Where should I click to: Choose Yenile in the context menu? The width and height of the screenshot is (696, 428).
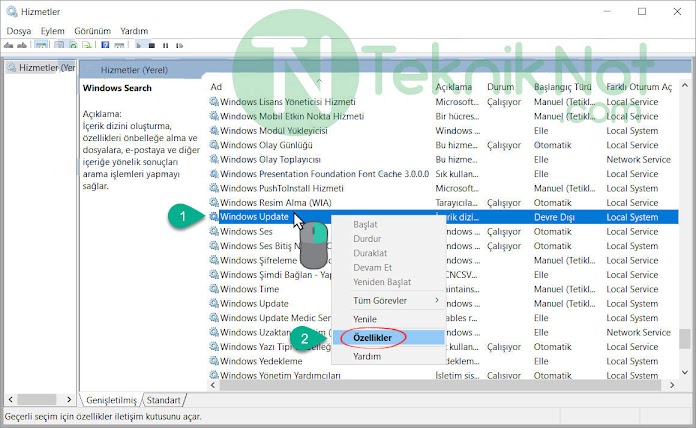point(388,319)
